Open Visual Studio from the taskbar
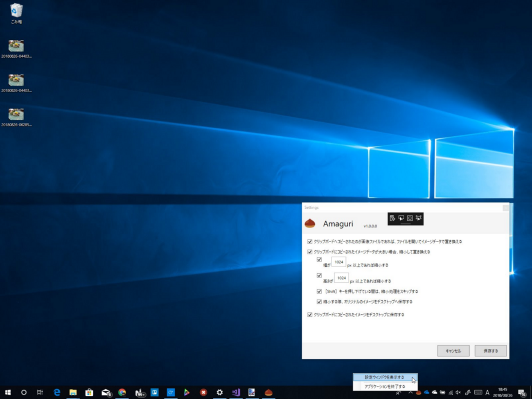The image size is (532, 399). pyautogui.click(x=236, y=392)
